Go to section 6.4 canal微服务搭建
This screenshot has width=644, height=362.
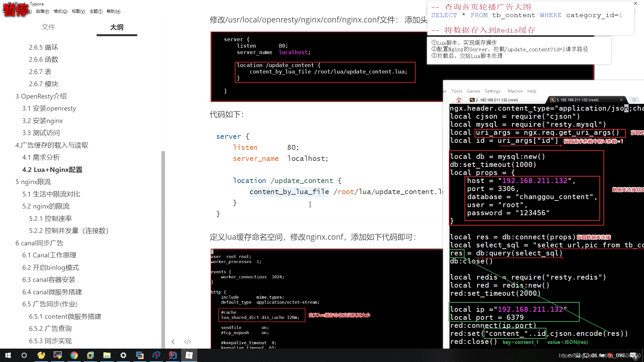coord(52,292)
